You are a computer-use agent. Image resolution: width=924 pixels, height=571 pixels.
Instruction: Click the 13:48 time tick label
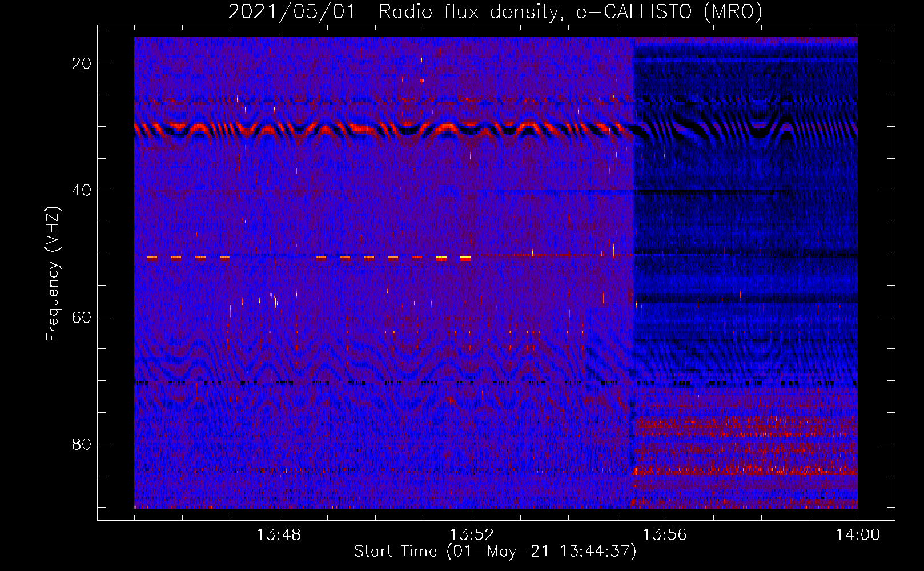[279, 534]
